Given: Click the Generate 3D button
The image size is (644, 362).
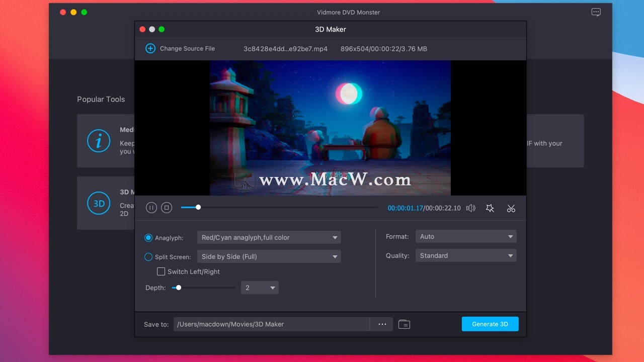Looking at the screenshot, I should coord(490,324).
